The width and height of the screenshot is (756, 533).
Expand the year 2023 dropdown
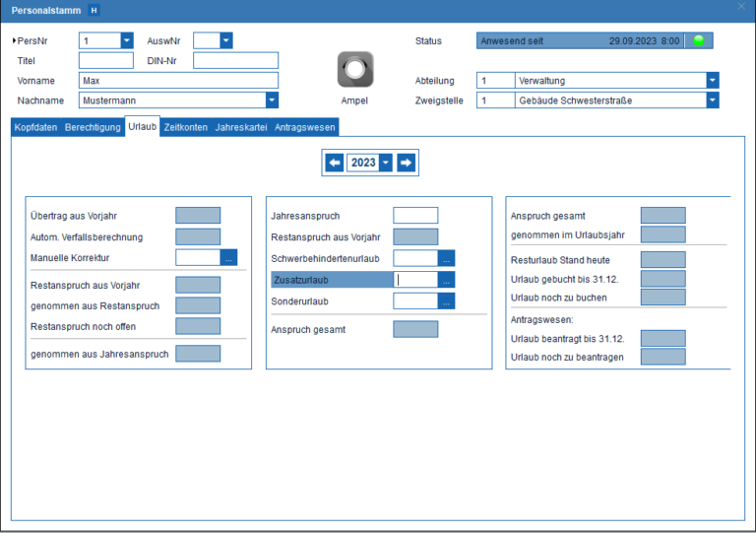pyautogui.click(x=386, y=163)
